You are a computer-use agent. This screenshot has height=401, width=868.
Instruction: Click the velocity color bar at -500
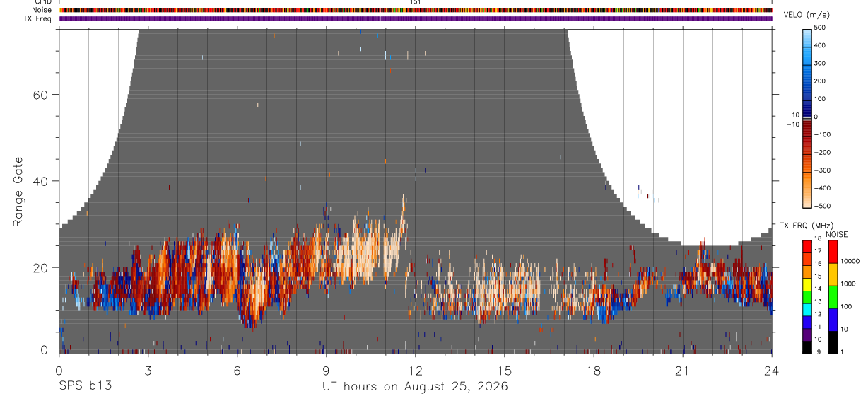tap(807, 206)
